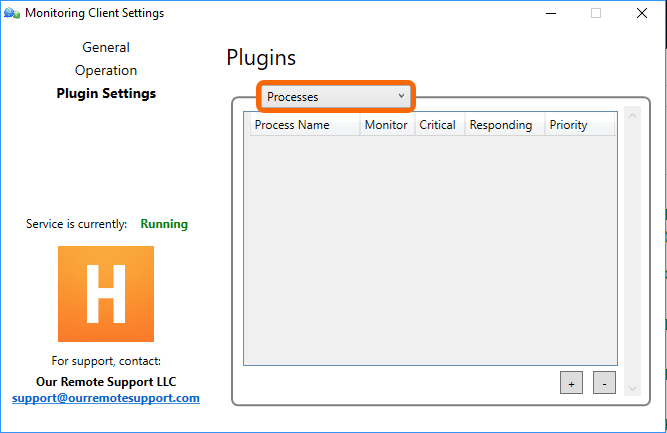
Task: Sort by Process Name column header
Action: point(305,125)
